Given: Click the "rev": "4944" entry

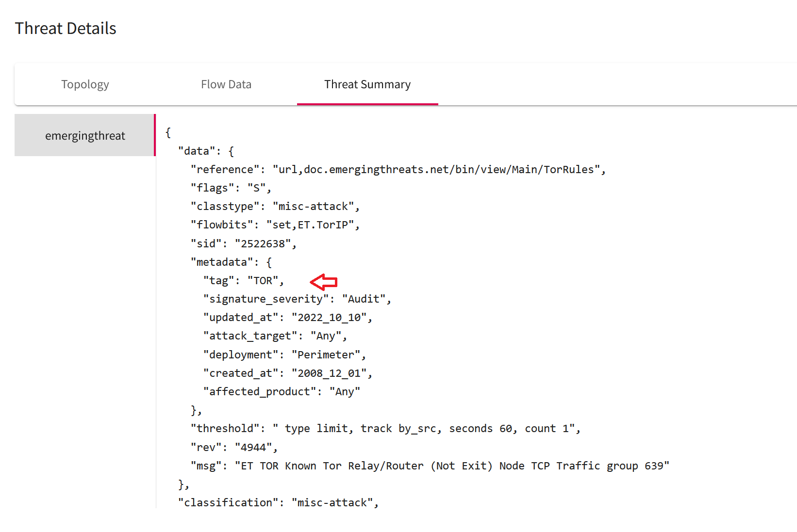Looking at the screenshot, I should [234, 447].
